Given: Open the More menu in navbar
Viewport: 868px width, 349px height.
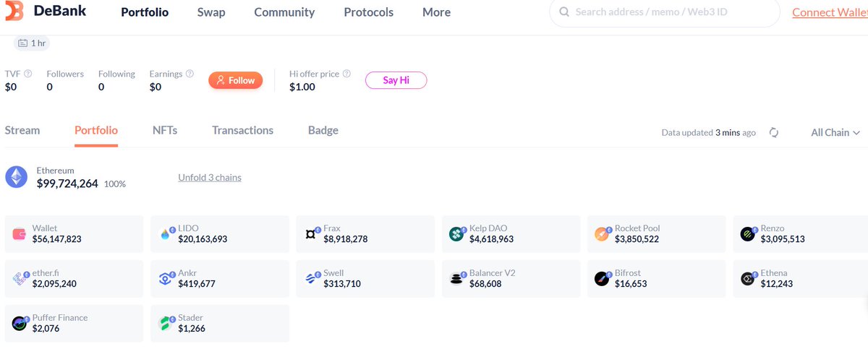Looking at the screenshot, I should coord(436,12).
